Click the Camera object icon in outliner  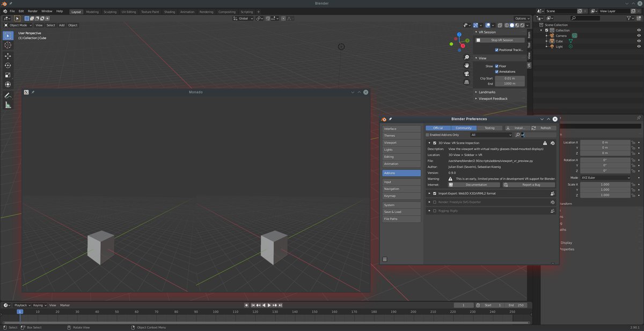pyautogui.click(x=552, y=35)
